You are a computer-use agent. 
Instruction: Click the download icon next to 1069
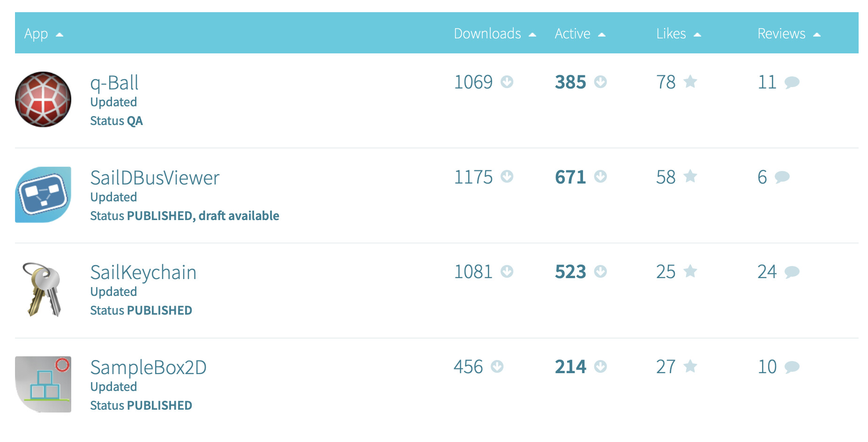[x=507, y=82]
